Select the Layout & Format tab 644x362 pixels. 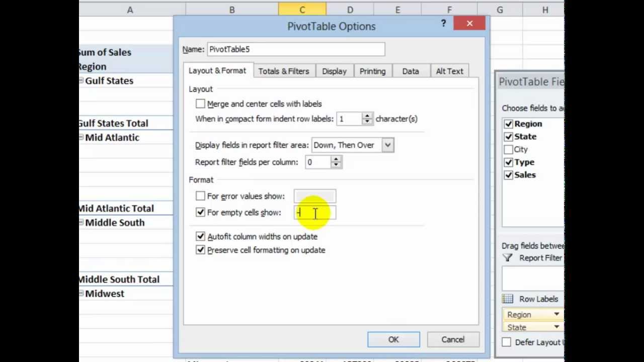[217, 71]
